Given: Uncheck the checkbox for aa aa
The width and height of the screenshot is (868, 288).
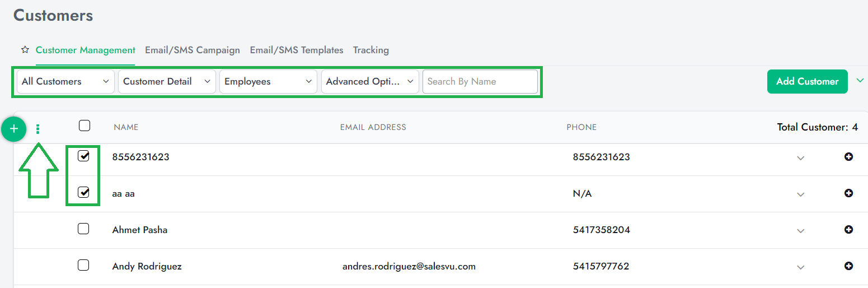Looking at the screenshot, I should 83,193.
